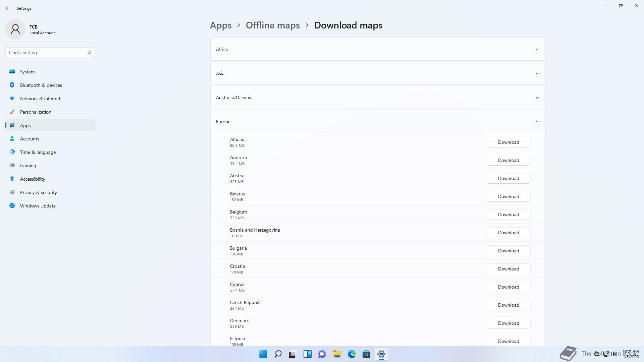Open Microsoft Edge from taskbar

click(352, 354)
